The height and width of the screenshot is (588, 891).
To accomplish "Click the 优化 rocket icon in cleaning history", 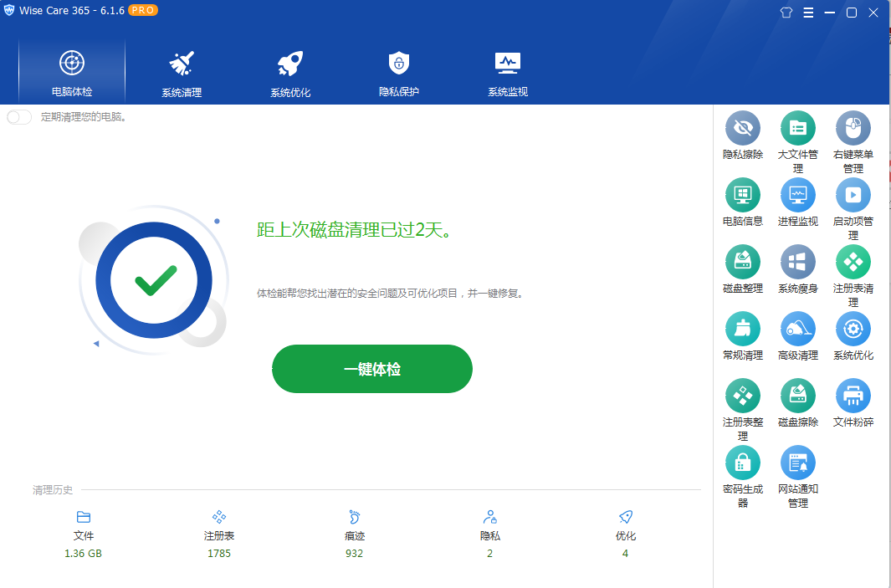I will pyautogui.click(x=626, y=517).
